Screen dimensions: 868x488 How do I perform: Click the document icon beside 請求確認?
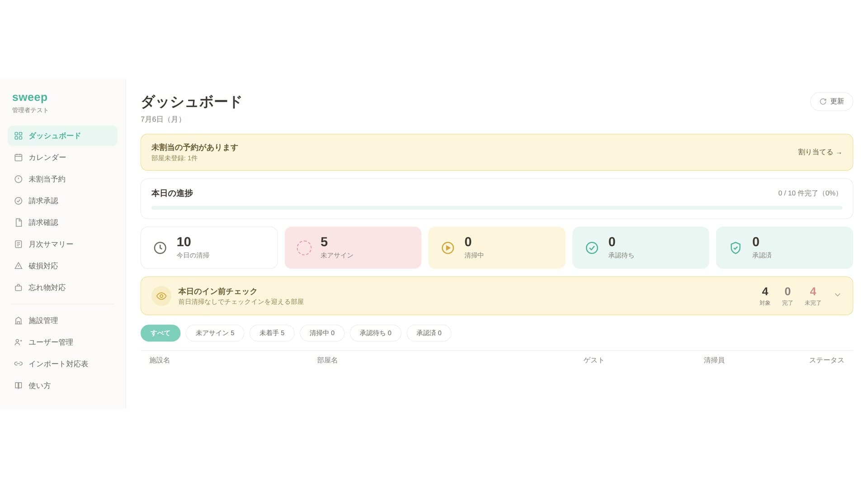(18, 222)
